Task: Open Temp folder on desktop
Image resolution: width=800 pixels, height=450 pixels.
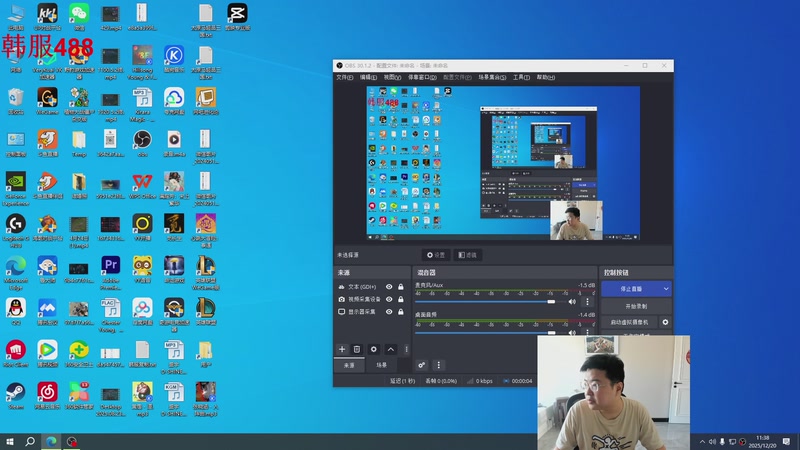Action: pyautogui.click(x=79, y=143)
